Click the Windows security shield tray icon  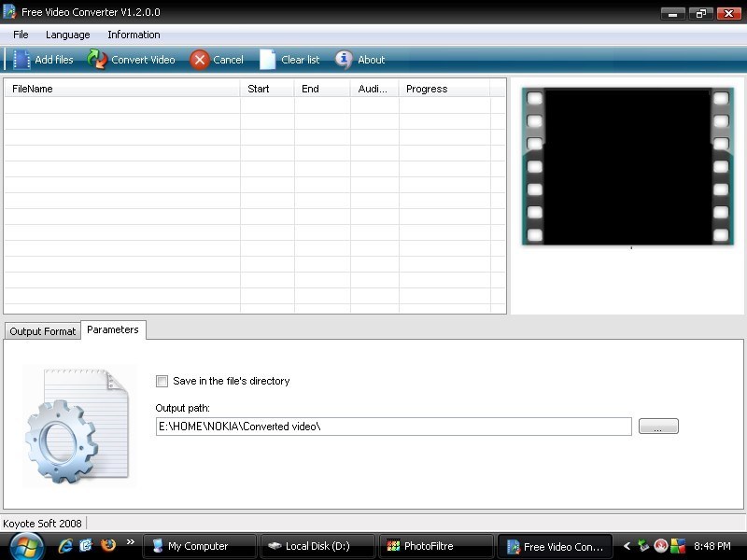[678, 546]
